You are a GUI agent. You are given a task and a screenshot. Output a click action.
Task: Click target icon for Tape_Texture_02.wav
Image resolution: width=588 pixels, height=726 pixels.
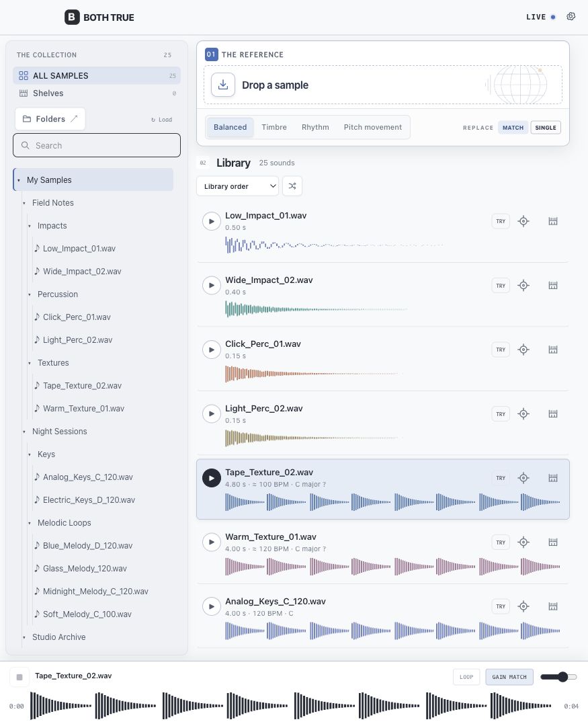(523, 478)
